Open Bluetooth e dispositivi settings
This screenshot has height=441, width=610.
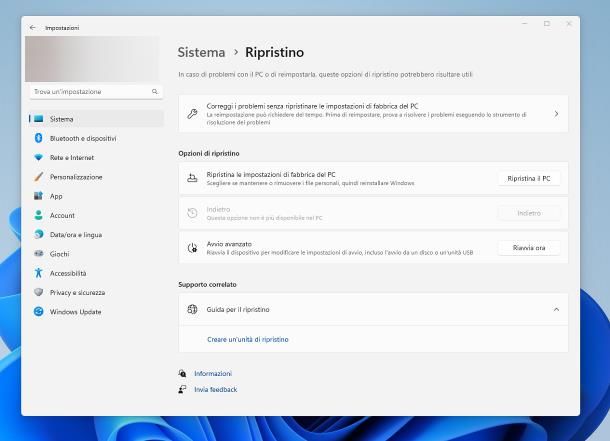pyautogui.click(x=96, y=138)
